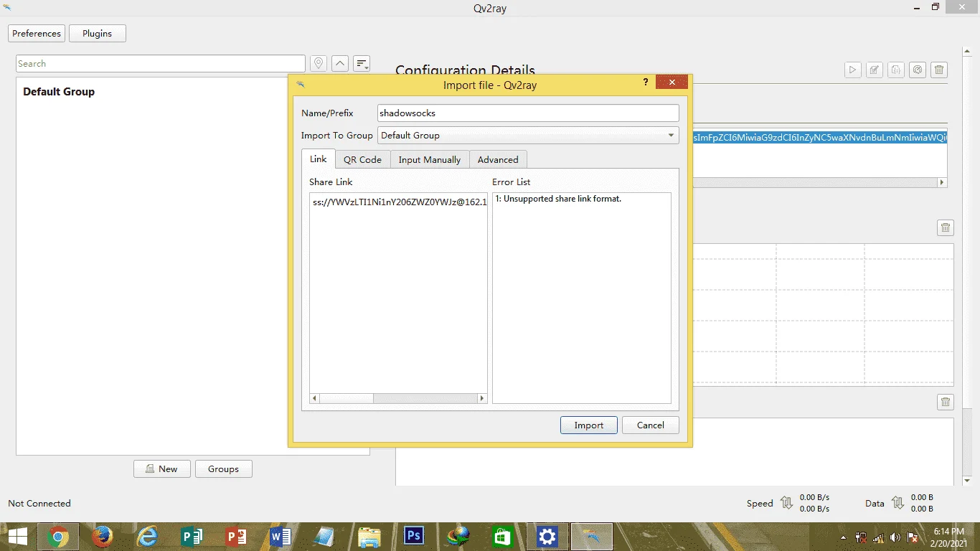Open the Import To Group dropdown

pyautogui.click(x=528, y=135)
